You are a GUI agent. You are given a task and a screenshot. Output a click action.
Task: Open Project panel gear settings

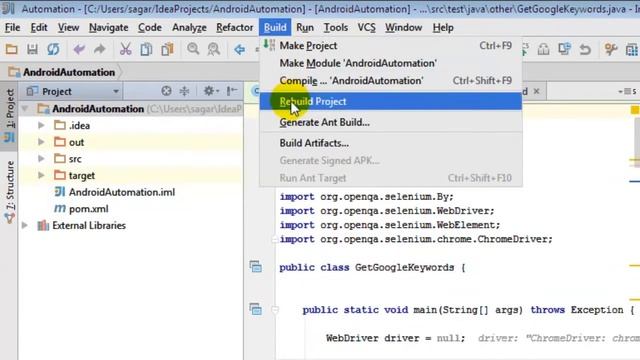[211, 91]
